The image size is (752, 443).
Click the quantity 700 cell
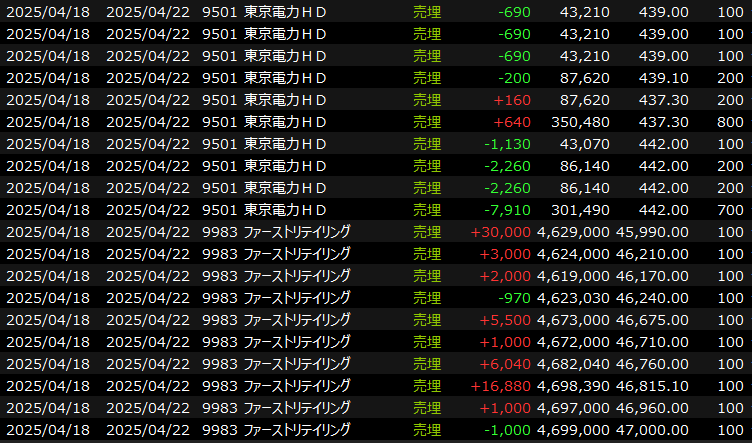(x=728, y=210)
